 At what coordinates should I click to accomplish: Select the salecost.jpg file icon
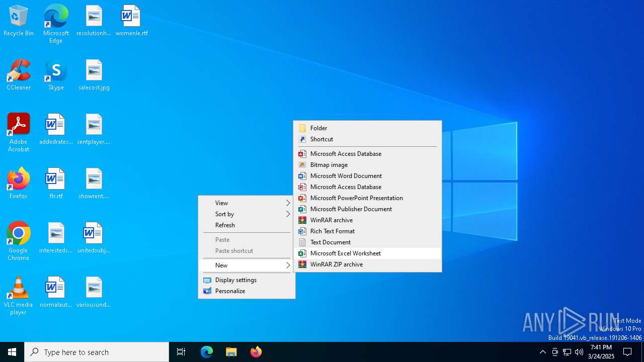click(94, 75)
